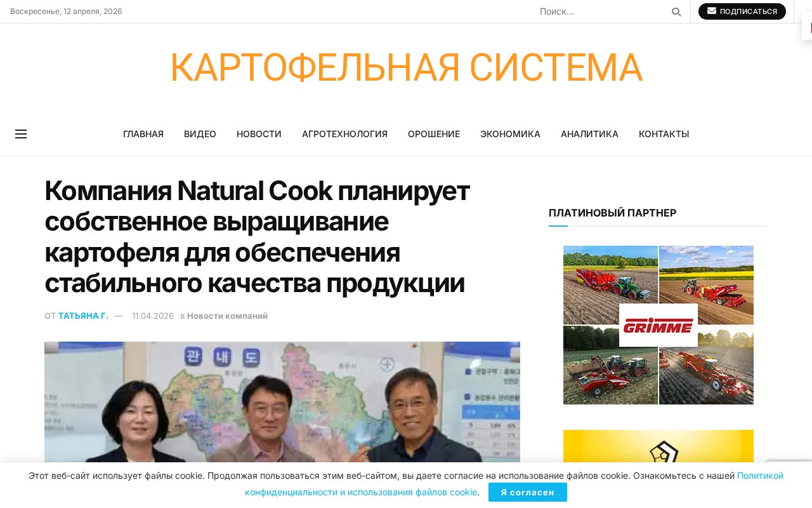Click the envelope icon on the subscribe button

[711, 11]
